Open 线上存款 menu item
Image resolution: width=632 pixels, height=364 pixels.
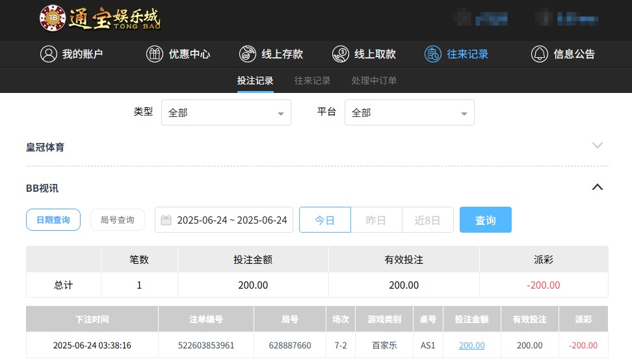coord(271,54)
